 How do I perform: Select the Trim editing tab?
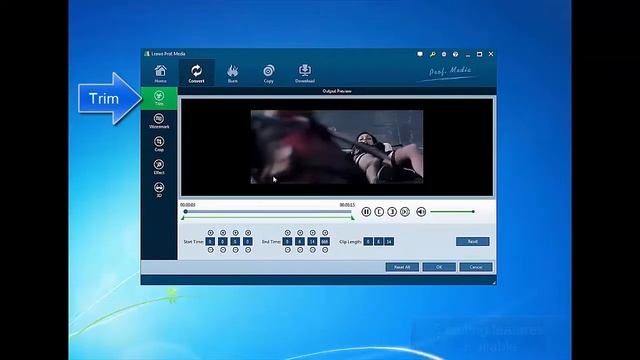point(159,98)
